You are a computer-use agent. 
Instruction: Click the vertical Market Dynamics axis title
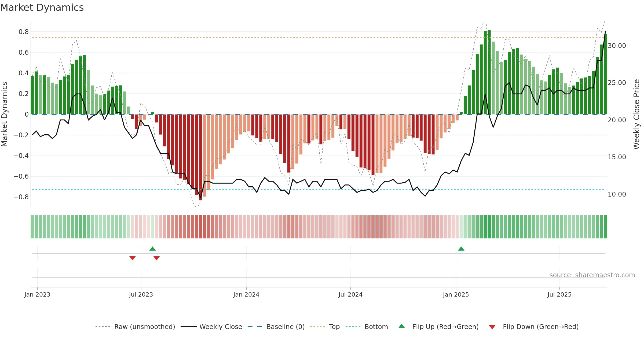click(4, 114)
